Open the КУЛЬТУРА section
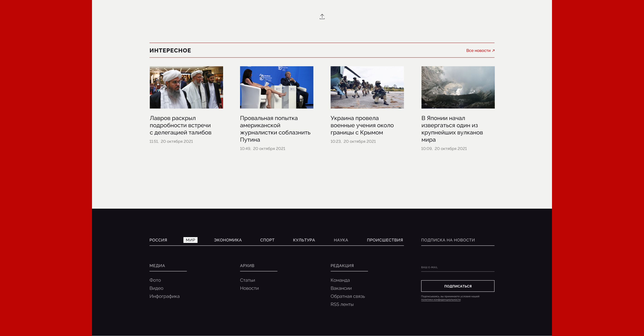The image size is (644, 336). click(304, 240)
